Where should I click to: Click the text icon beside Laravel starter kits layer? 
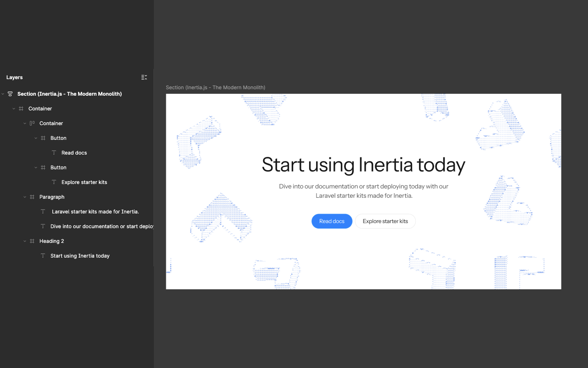coord(43,212)
